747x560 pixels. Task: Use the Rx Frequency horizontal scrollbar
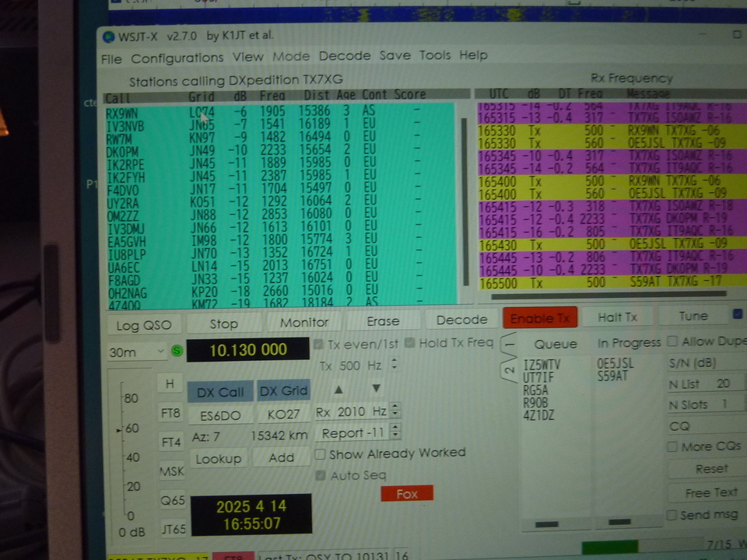608,295
